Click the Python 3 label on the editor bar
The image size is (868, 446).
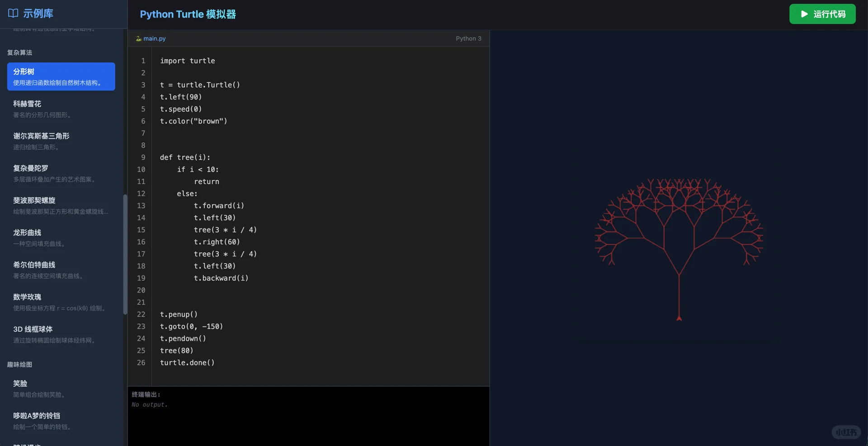pyautogui.click(x=469, y=38)
